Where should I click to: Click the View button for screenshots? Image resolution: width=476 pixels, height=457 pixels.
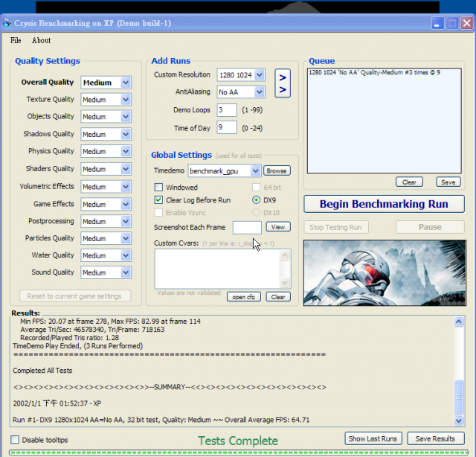click(x=278, y=227)
